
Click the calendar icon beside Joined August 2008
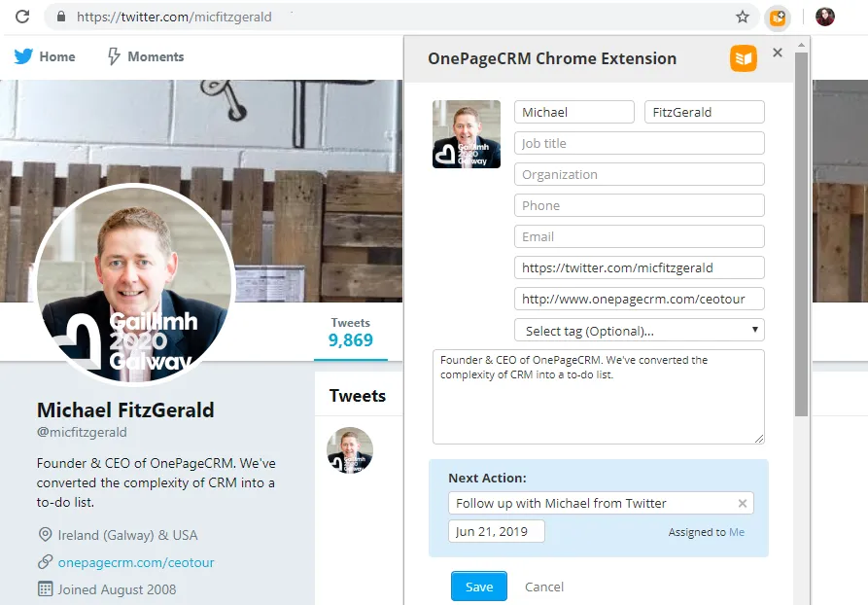(x=45, y=588)
